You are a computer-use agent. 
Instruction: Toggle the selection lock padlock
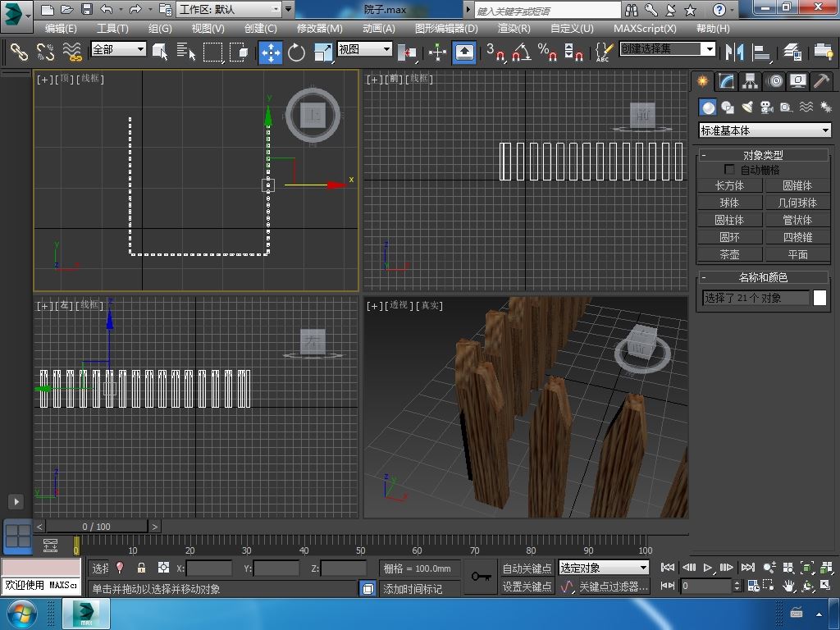tap(141, 568)
